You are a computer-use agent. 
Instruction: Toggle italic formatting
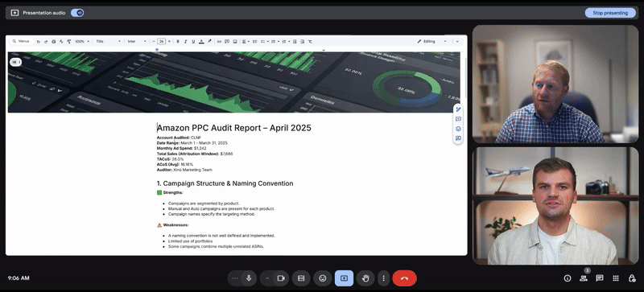[185, 42]
